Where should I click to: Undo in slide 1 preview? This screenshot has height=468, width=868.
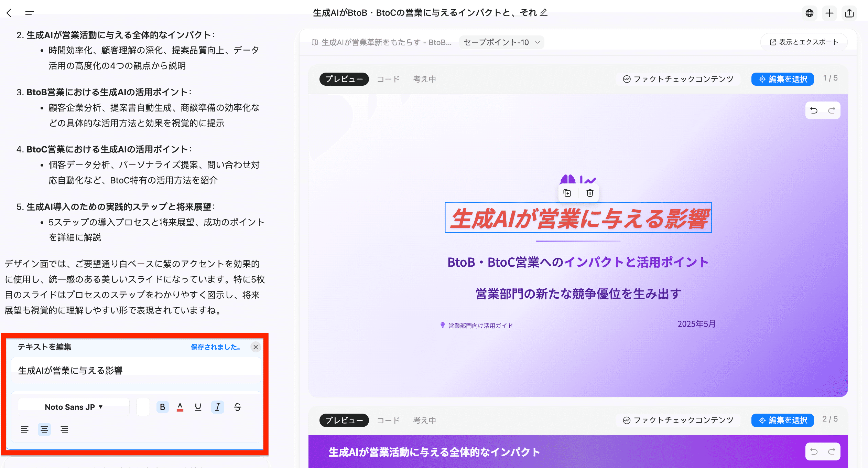pos(814,110)
